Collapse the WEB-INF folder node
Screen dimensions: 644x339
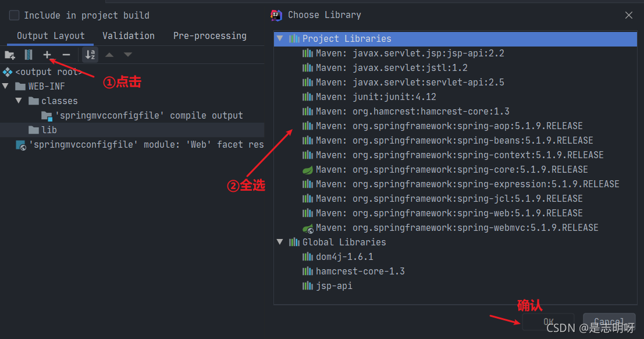(5, 86)
